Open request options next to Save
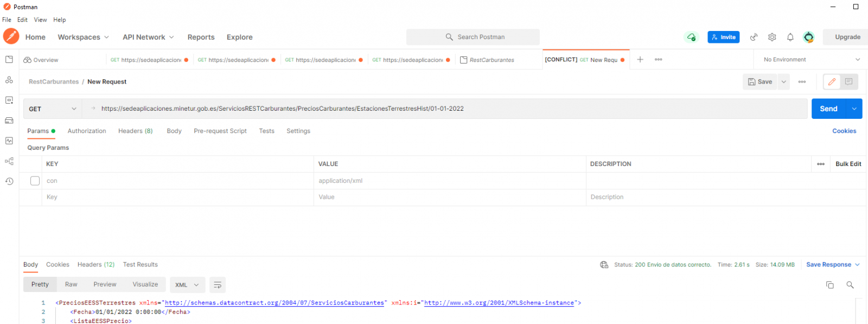 (802, 82)
